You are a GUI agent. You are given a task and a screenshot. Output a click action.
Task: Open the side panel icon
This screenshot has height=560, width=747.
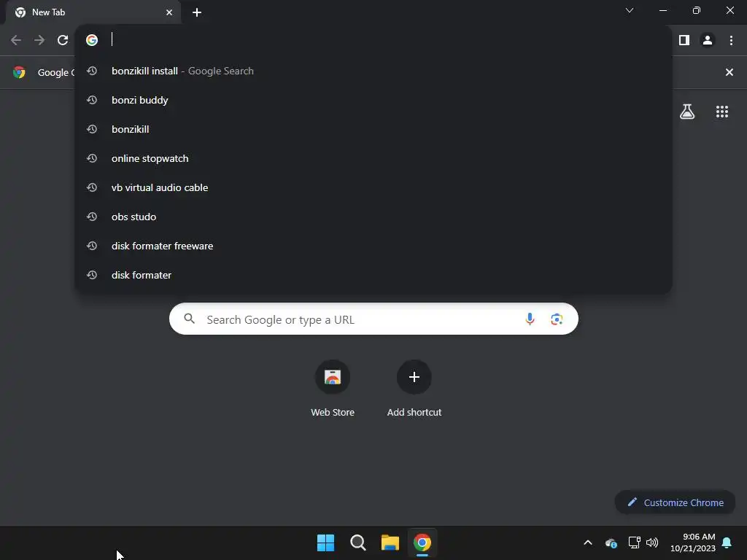click(x=684, y=40)
